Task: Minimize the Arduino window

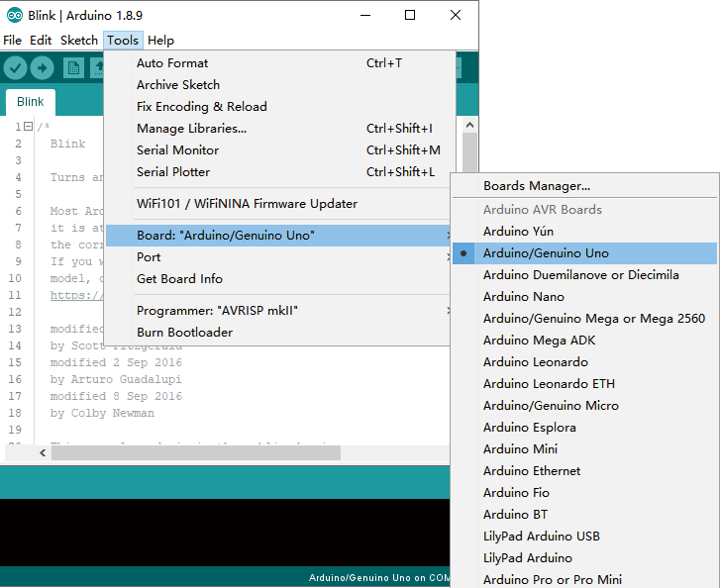Action: 365,15
